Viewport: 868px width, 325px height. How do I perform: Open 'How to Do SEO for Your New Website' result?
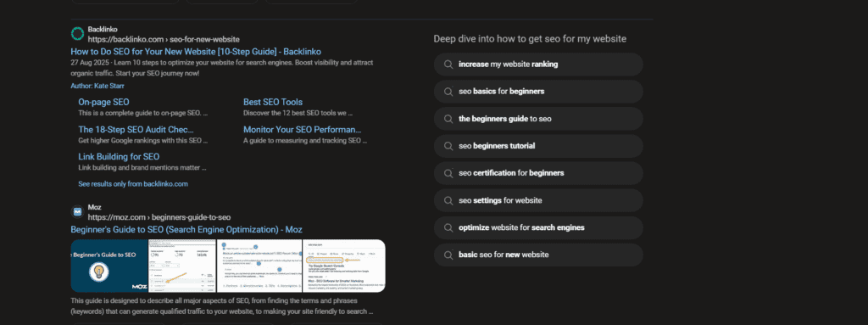click(192, 52)
